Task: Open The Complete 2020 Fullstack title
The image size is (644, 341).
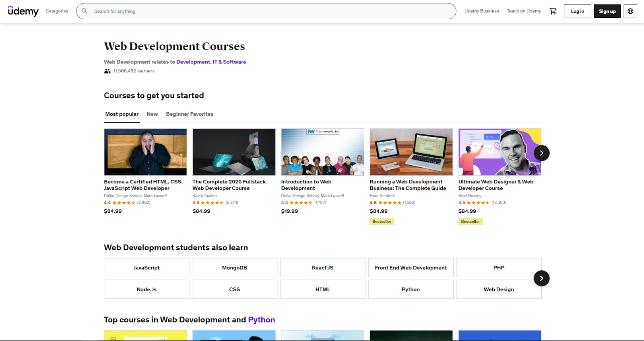Action: [229, 185]
